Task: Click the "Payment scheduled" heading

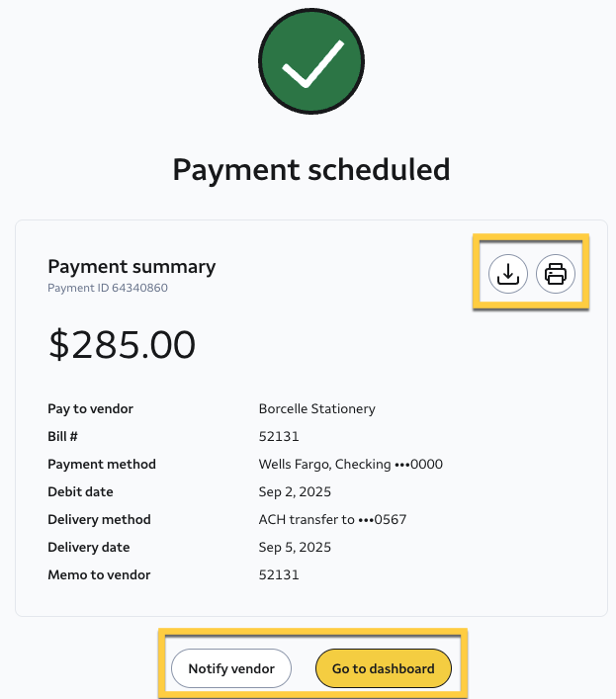Action: (310, 169)
